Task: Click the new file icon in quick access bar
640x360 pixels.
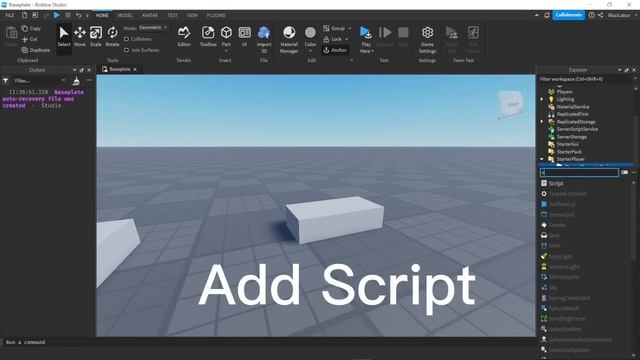Action: (24, 15)
